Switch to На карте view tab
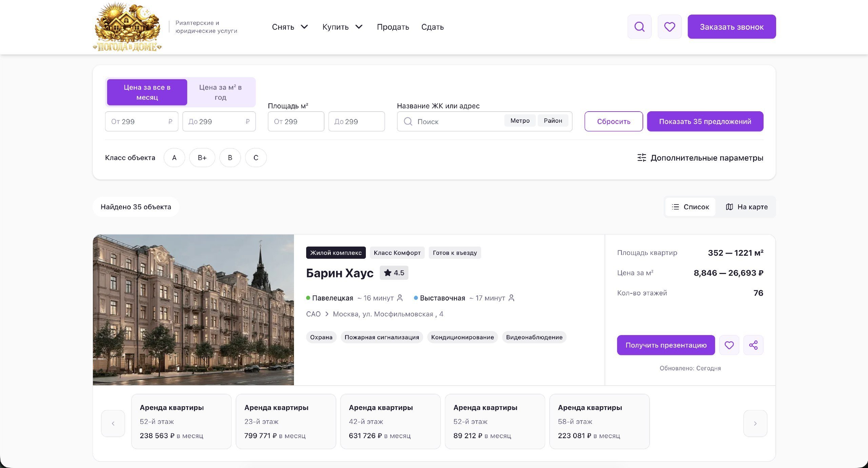This screenshot has width=868, height=468. click(x=747, y=207)
